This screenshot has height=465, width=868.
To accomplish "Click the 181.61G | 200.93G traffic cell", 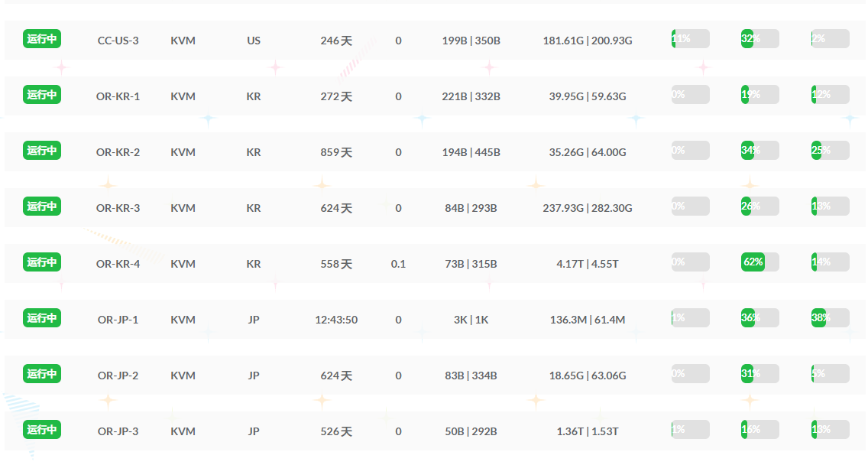I will click(588, 41).
